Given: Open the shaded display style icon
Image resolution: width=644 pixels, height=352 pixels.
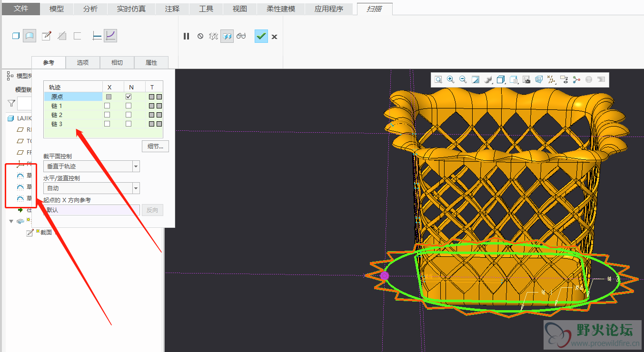Looking at the screenshot, I should pyautogui.click(x=488, y=80).
